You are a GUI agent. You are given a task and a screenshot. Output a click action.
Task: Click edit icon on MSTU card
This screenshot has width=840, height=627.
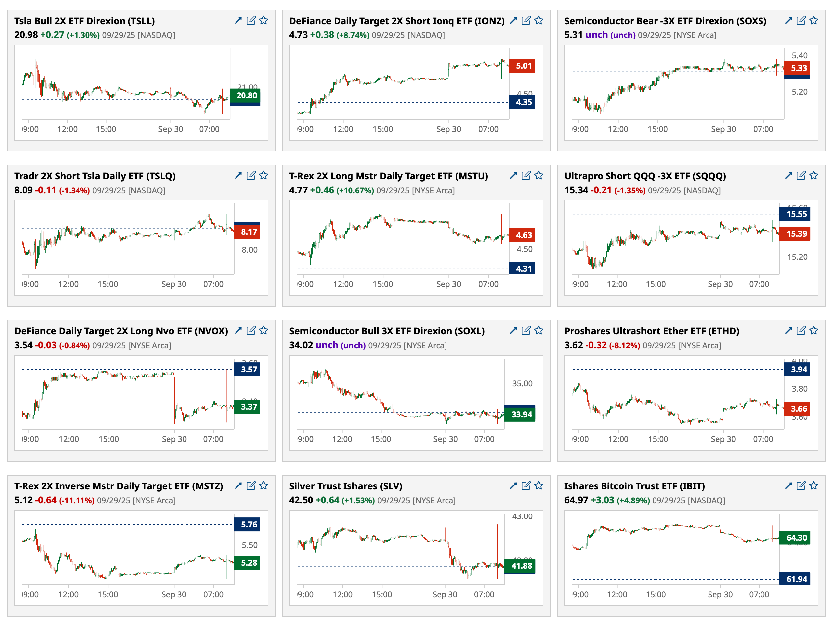pos(526,175)
